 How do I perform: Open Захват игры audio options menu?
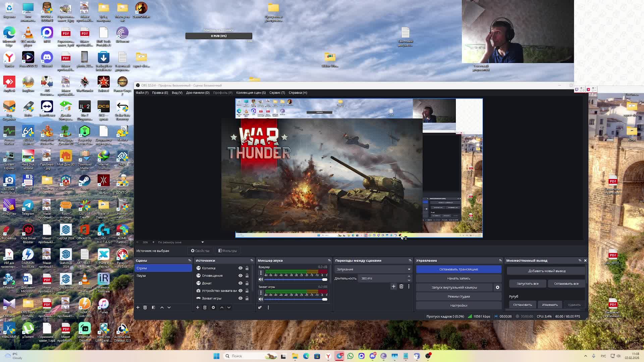point(261,293)
